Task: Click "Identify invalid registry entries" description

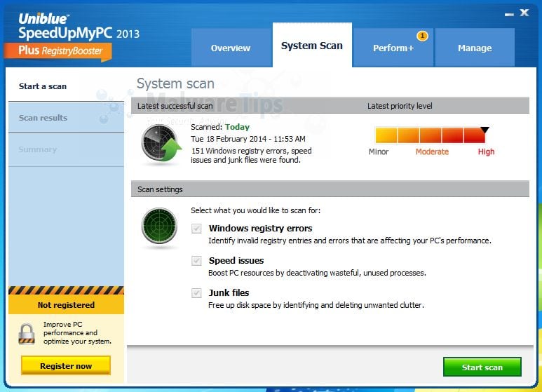Action: 349,241
